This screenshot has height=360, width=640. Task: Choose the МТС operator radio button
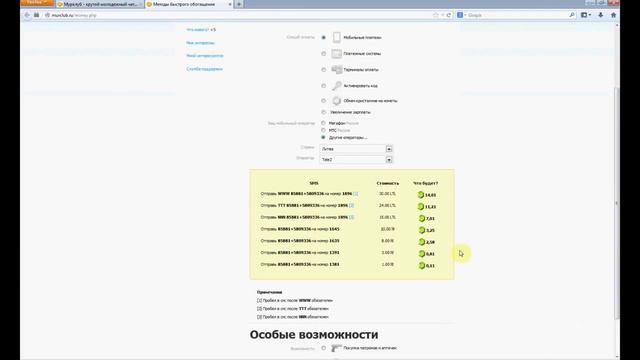click(323, 130)
